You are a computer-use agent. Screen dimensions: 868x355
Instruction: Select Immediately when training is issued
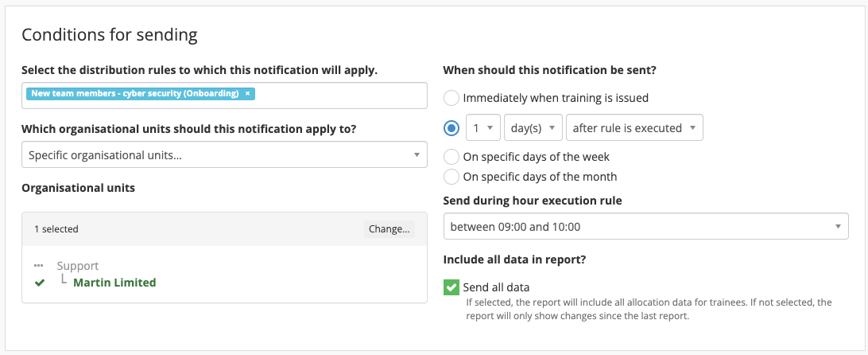(x=451, y=98)
